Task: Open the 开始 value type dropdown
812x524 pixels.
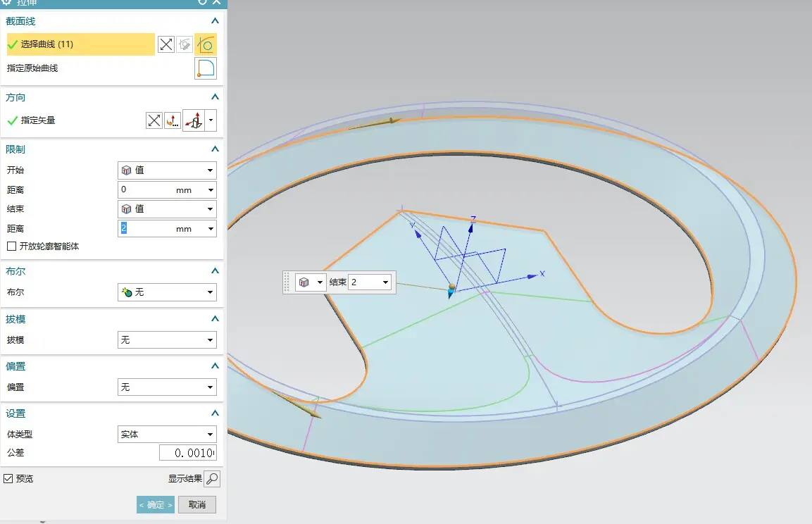Action: 167,170
